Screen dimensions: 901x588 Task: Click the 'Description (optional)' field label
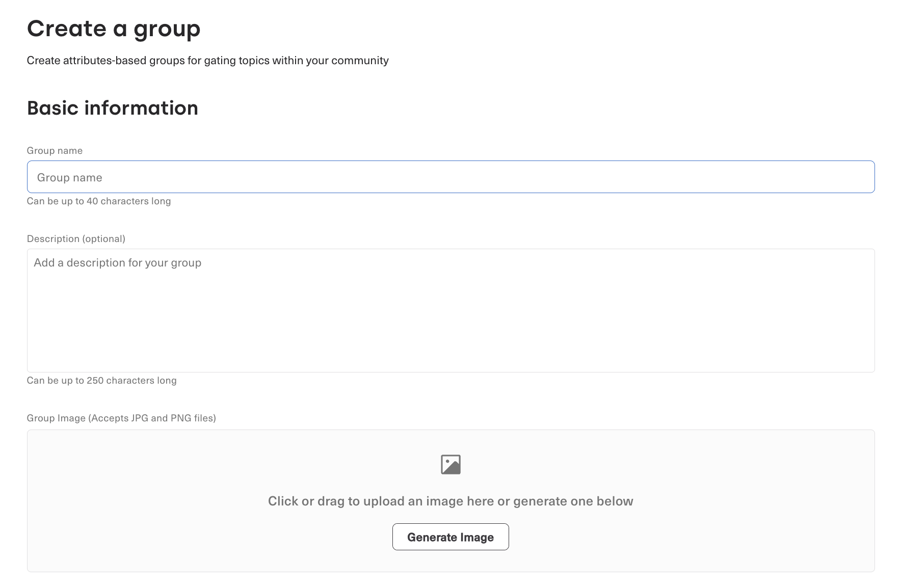[x=76, y=238]
